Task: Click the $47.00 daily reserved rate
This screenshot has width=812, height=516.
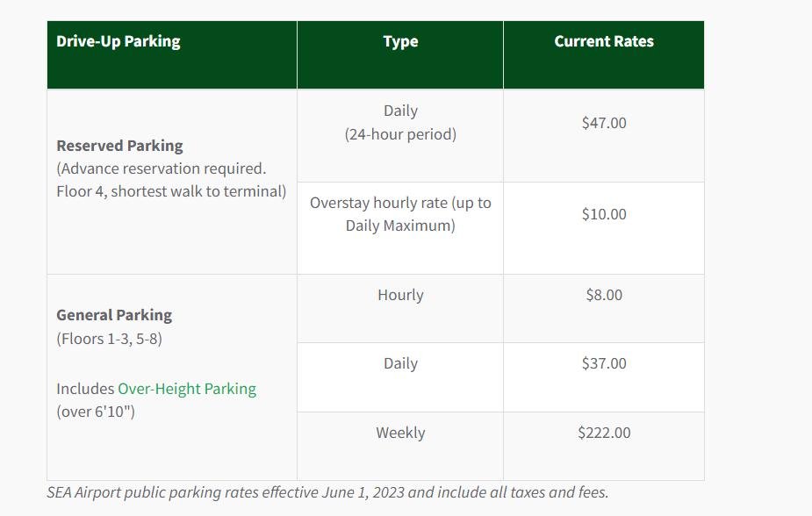Action: click(604, 123)
